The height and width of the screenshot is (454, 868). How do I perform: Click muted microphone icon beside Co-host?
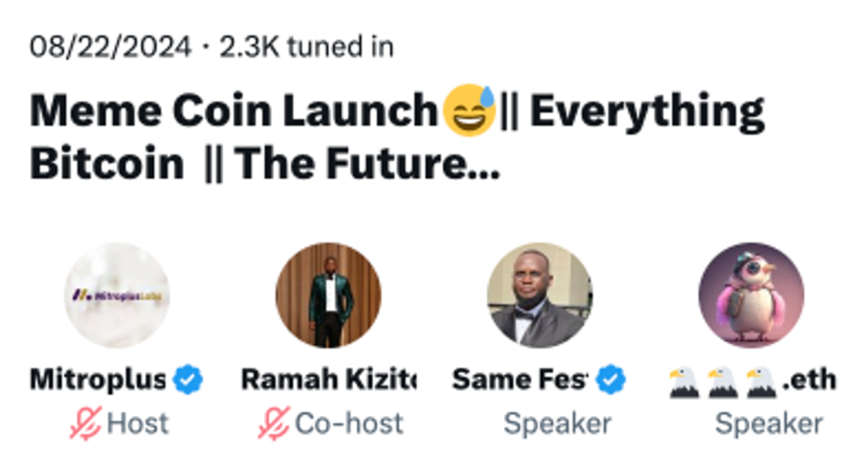pyautogui.click(x=274, y=424)
